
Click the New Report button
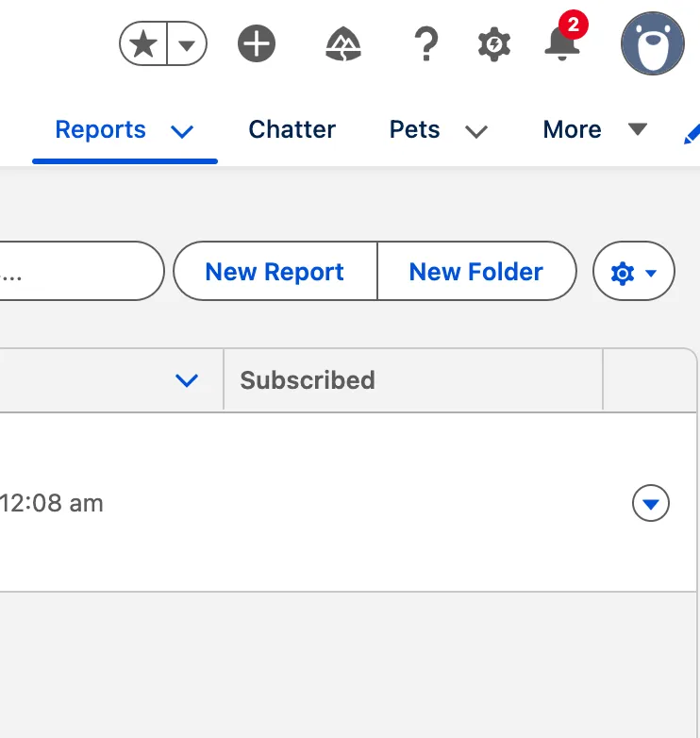click(x=275, y=271)
